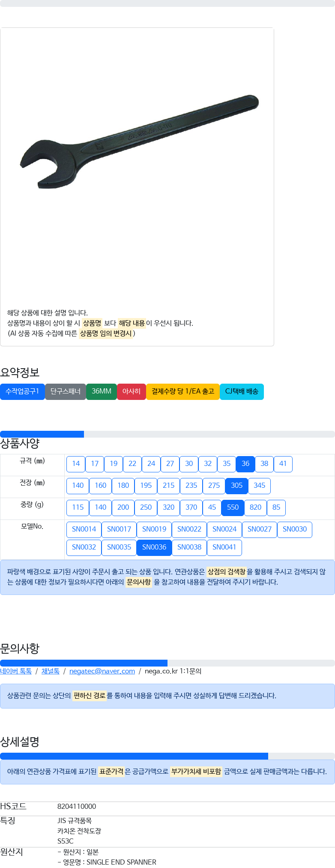
Task: Select the 305 length option
Action: pos(236,486)
